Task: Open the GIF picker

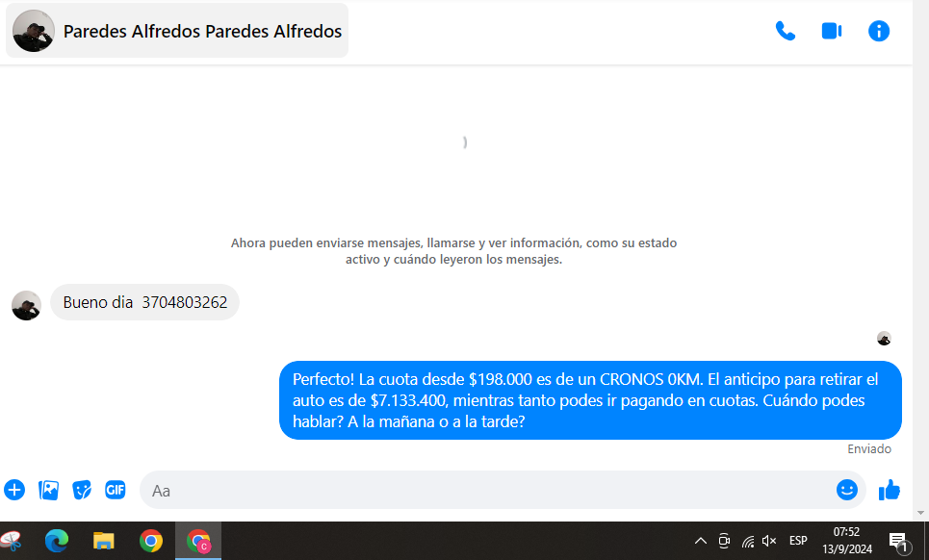Action: [116, 490]
